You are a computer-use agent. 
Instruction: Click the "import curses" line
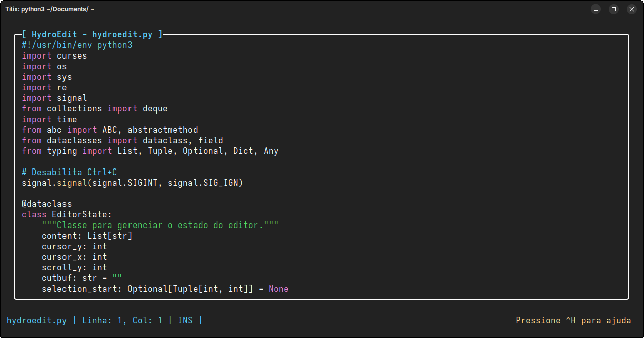click(x=54, y=56)
